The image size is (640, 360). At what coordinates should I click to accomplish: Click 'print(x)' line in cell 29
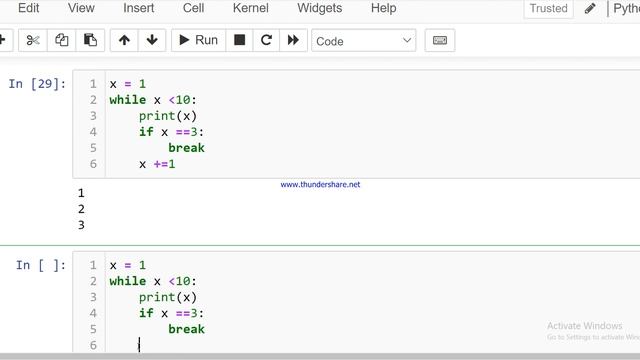(168, 116)
